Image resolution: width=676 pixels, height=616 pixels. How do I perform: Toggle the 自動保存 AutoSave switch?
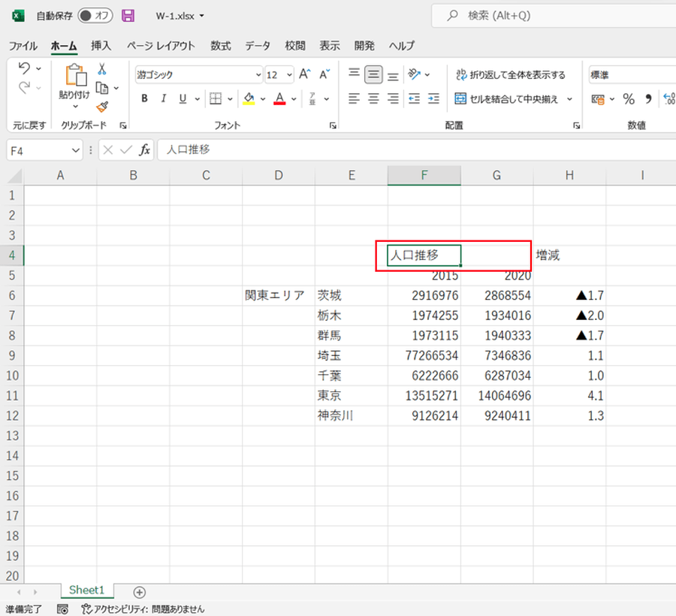(95, 16)
